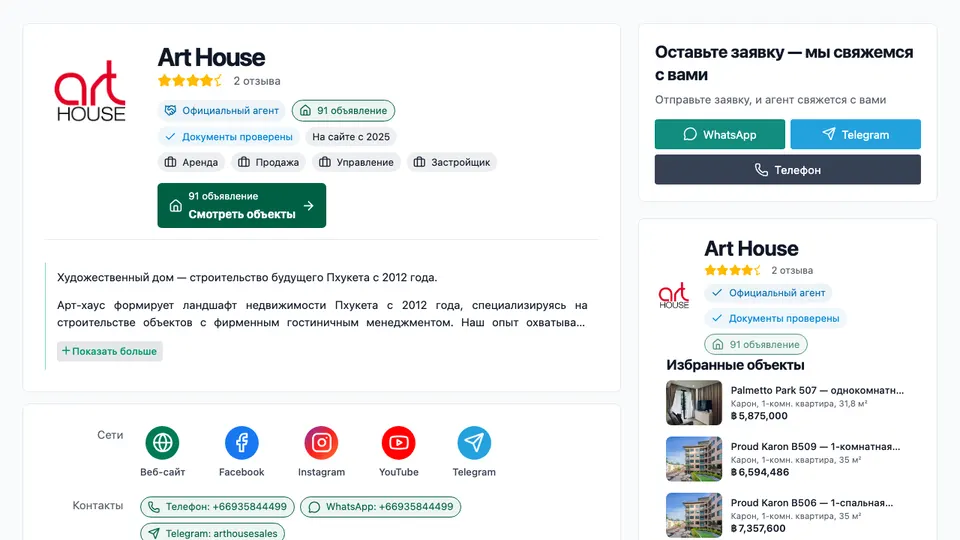Select the Аренда service tag
The width and height of the screenshot is (960, 540).
191,162
